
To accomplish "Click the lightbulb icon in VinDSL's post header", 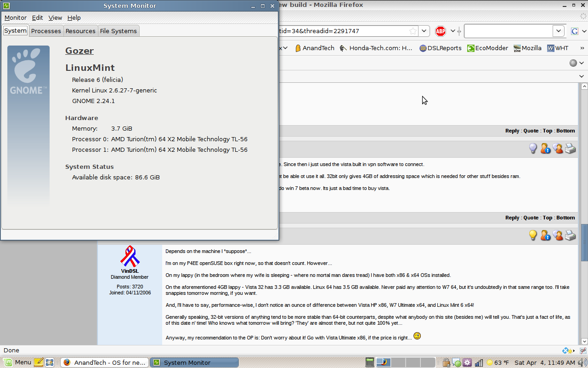I will [533, 236].
